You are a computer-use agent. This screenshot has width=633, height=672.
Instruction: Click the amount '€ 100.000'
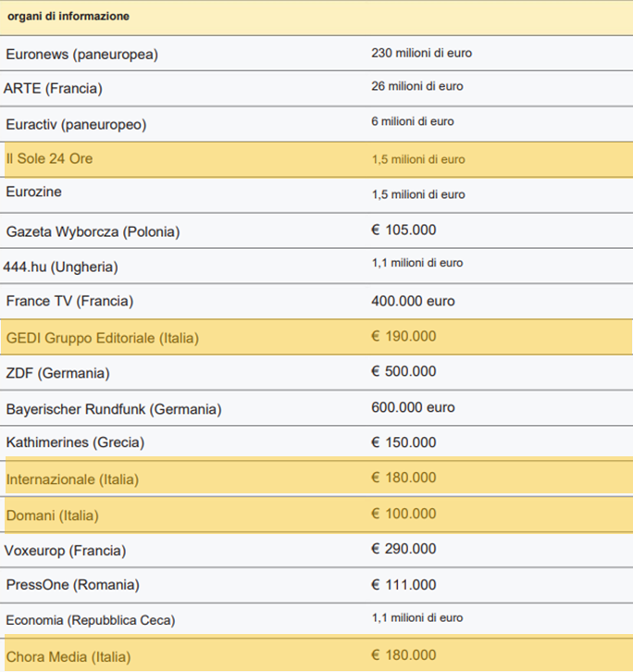(403, 514)
